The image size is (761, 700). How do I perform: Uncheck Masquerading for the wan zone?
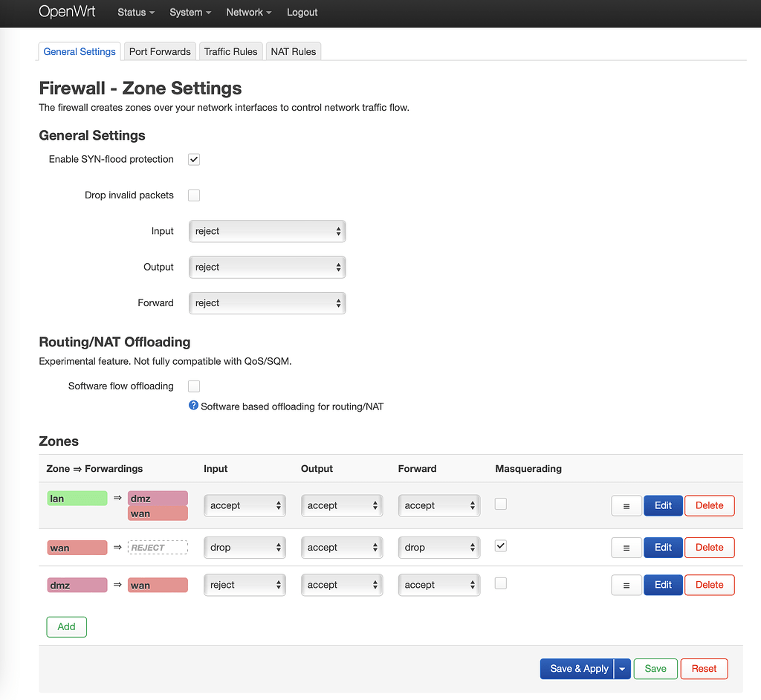[501, 546]
